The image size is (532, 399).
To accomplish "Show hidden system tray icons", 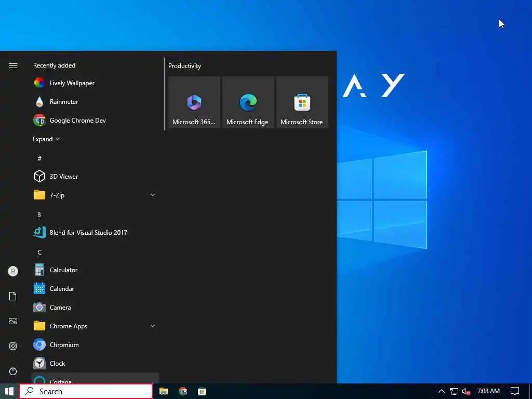I will coord(442,392).
